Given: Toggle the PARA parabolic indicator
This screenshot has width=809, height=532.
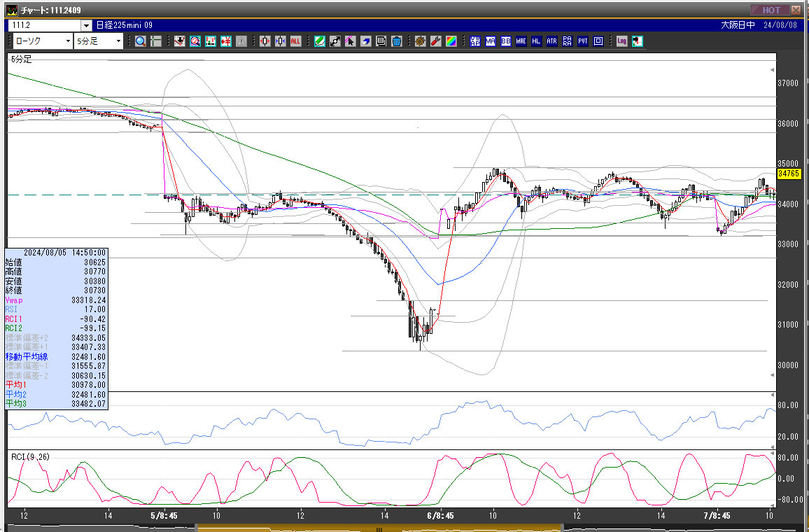Looking at the screenshot, I should (x=568, y=41).
